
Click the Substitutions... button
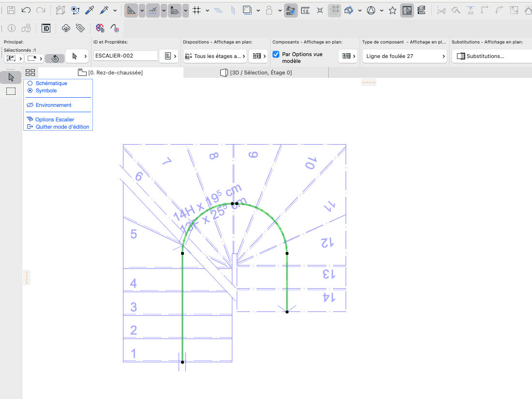pyautogui.click(x=491, y=56)
